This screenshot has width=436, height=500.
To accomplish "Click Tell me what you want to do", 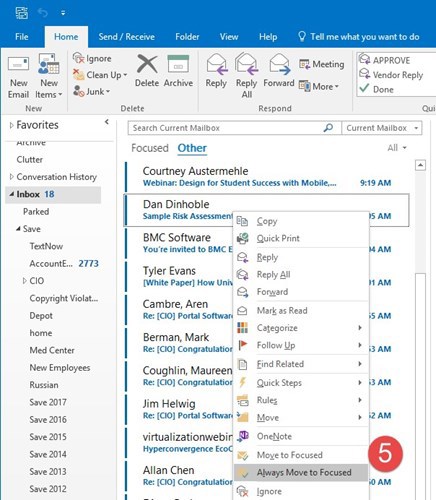I will 359,37.
